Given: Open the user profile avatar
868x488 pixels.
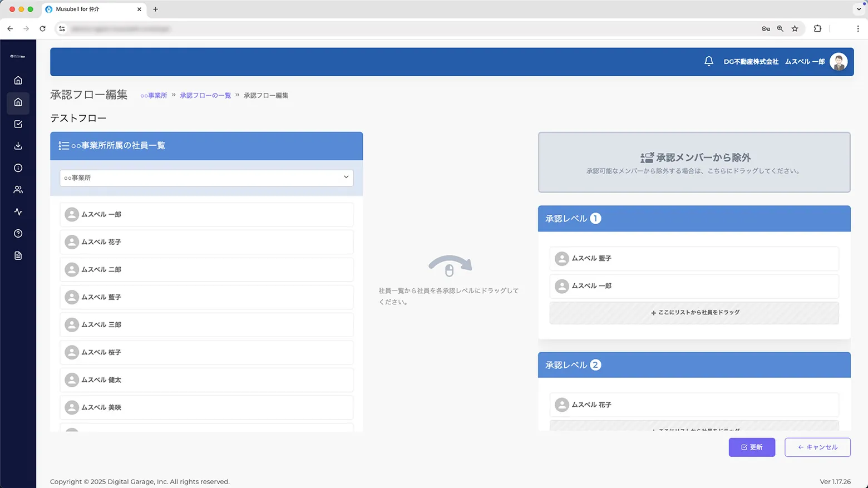Looking at the screenshot, I should [x=838, y=62].
